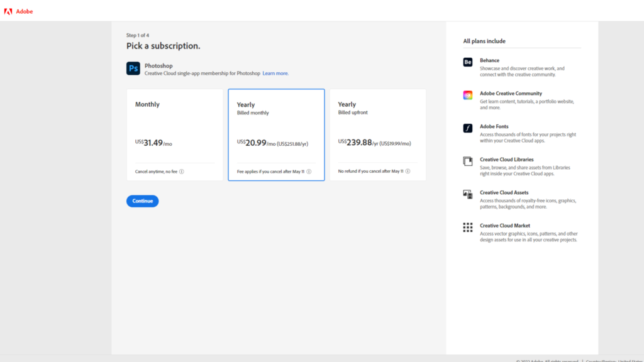Viewport: 644px width, 362px height.
Task: Click the Behance heading
Action: pos(489,60)
